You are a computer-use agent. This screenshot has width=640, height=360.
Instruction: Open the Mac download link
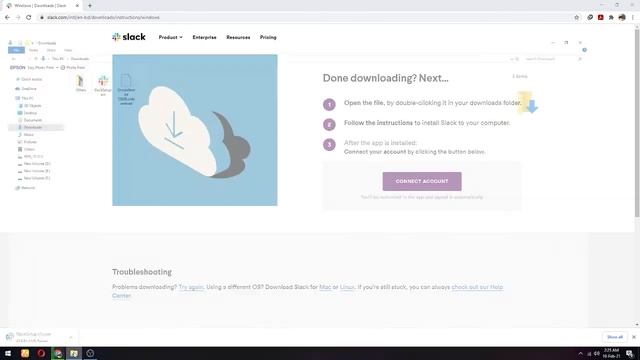coord(325,287)
